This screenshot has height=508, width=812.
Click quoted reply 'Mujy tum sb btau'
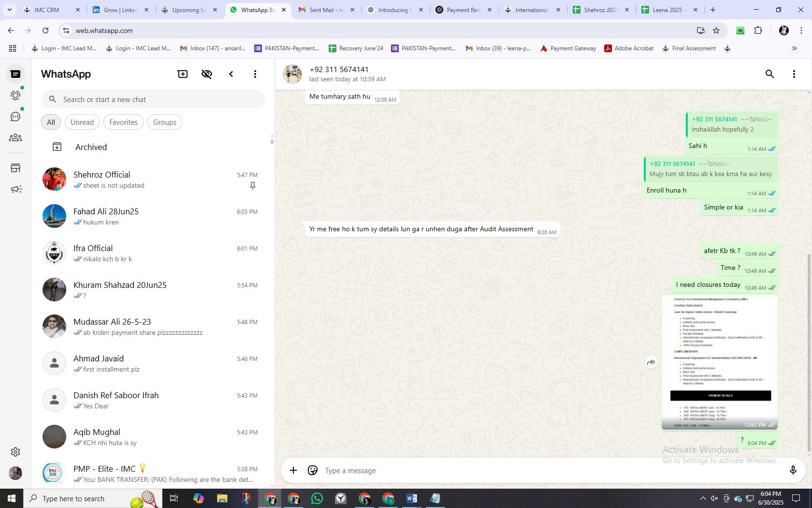[x=711, y=169]
